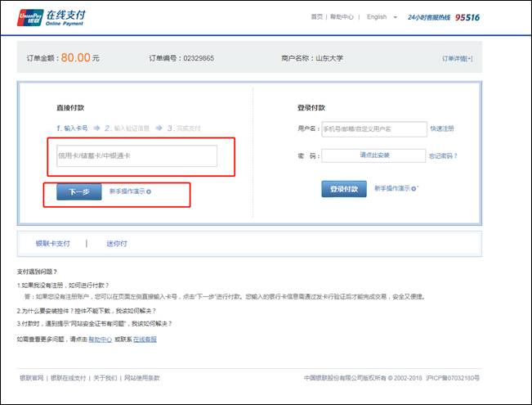Click 在线客服 online support link
This screenshot has width=532, height=405.
coord(144,339)
